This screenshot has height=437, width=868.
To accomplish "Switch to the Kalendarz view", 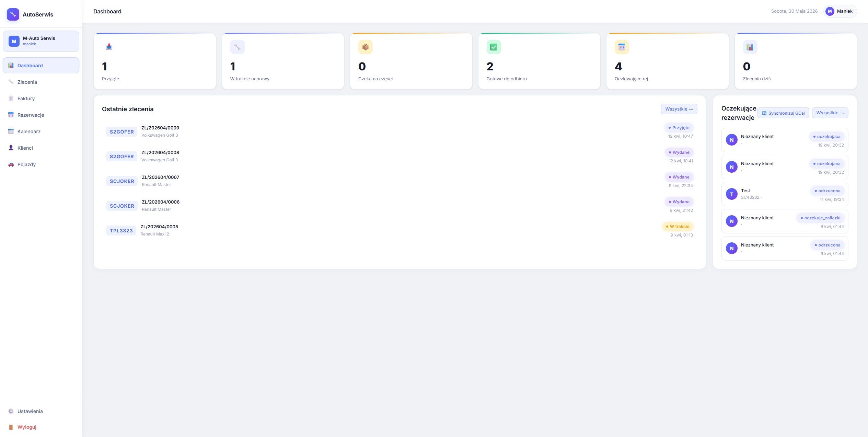I will pyautogui.click(x=41, y=131).
